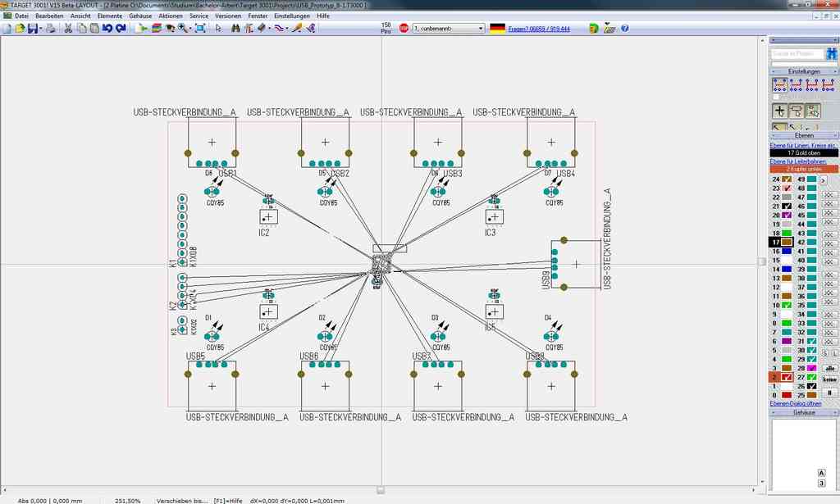
Task: Open the Zoom icon dropdown arrow
Action: click(x=190, y=29)
